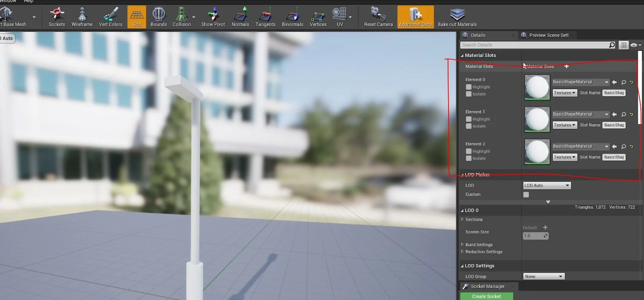The height and width of the screenshot is (300, 644).
Task: Check the Custom LOD checkbox
Action: [526, 195]
